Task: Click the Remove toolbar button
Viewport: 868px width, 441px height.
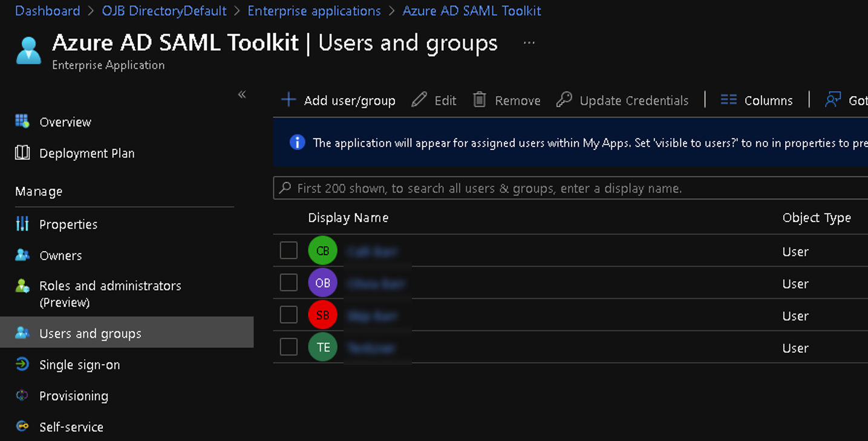Action: pos(506,100)
